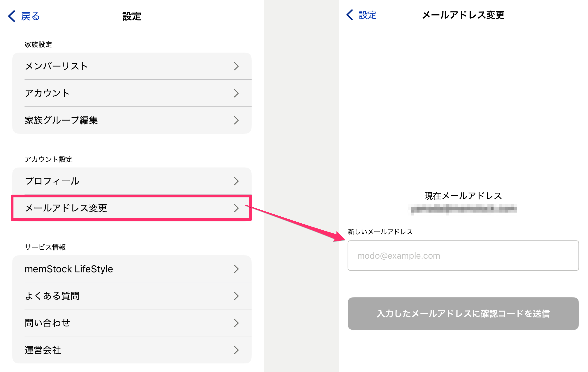The image size is (588, 372).
Task: Select the メールアドレス変更 item
Action: (66, 208)
